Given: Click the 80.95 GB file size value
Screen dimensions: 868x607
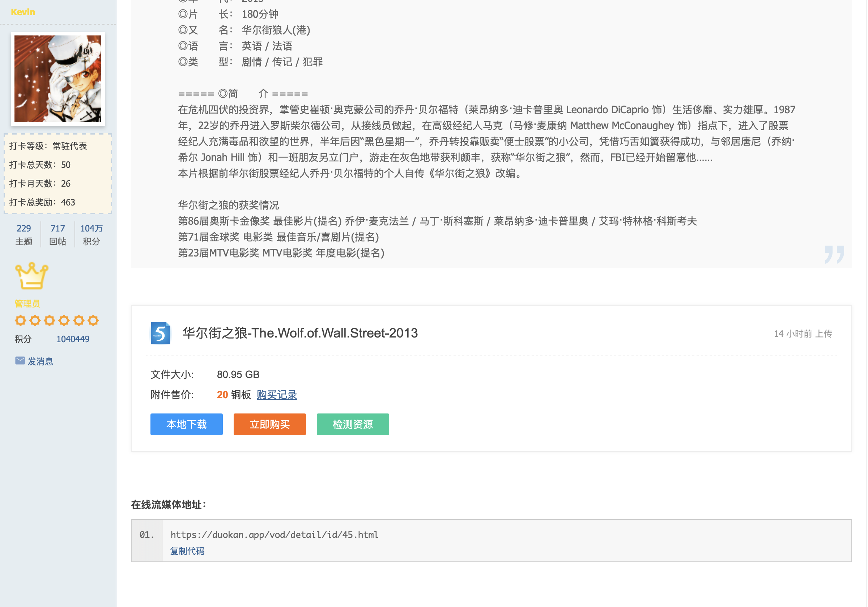Looking at the screenshot, I should [x=238, y=374].
